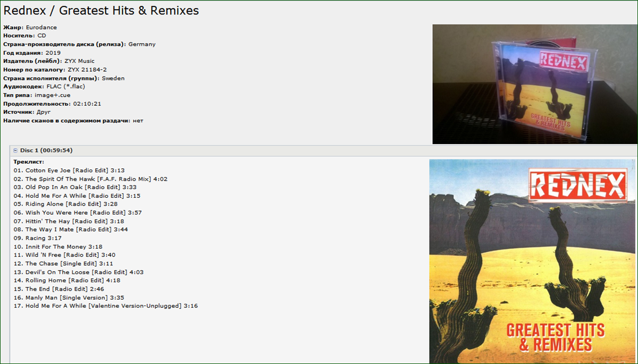Click the Год издания: 2019 line
638x364 pixels.
[32, 53]
